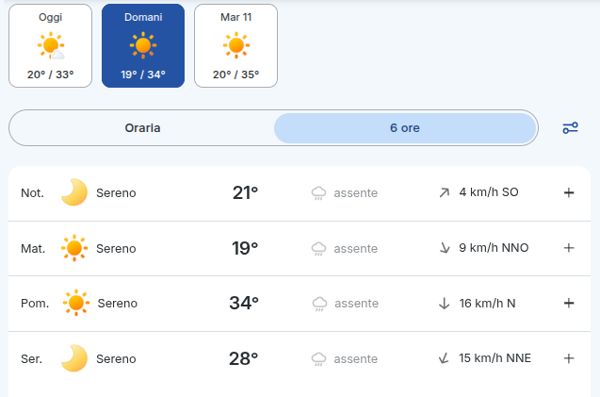Select the Mar 11 day tab

click(236, 46)
